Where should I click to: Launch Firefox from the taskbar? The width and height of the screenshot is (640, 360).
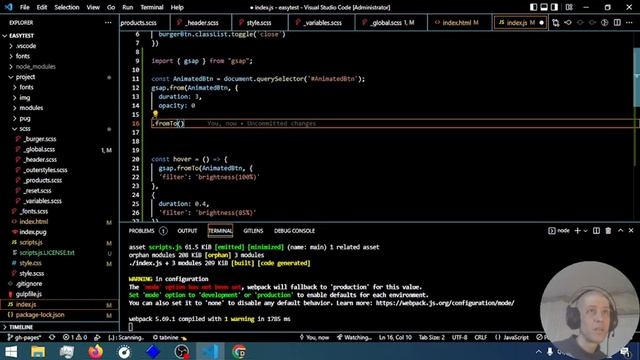(x=96, y=351)
